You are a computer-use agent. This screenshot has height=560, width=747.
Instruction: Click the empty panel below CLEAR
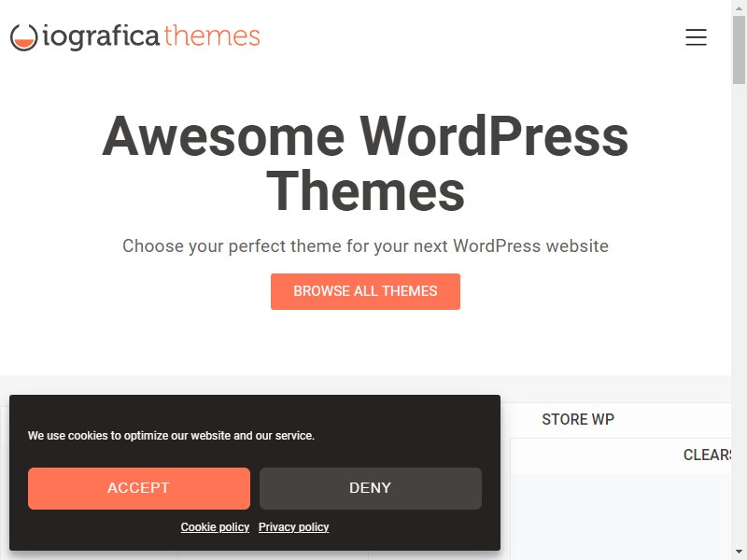(x=620, y=517)
